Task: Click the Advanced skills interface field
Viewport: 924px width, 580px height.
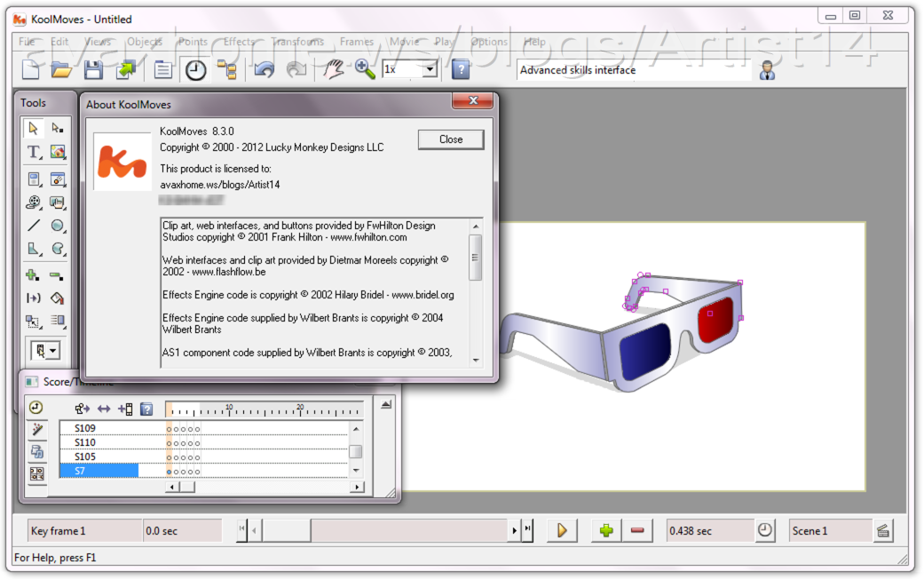Action: point(634,69)
